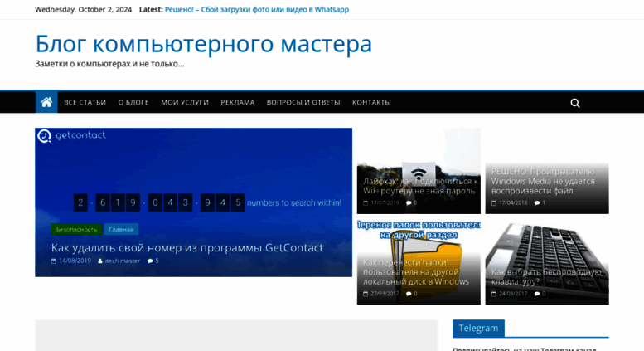This screenshot has height=351, width=644.
Task: Click the author user icon beside itech master
Action: [100, 261]
